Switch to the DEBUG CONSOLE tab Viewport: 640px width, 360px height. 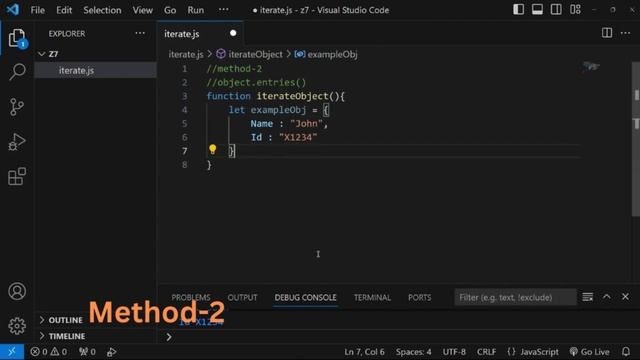tap(305, 298)
